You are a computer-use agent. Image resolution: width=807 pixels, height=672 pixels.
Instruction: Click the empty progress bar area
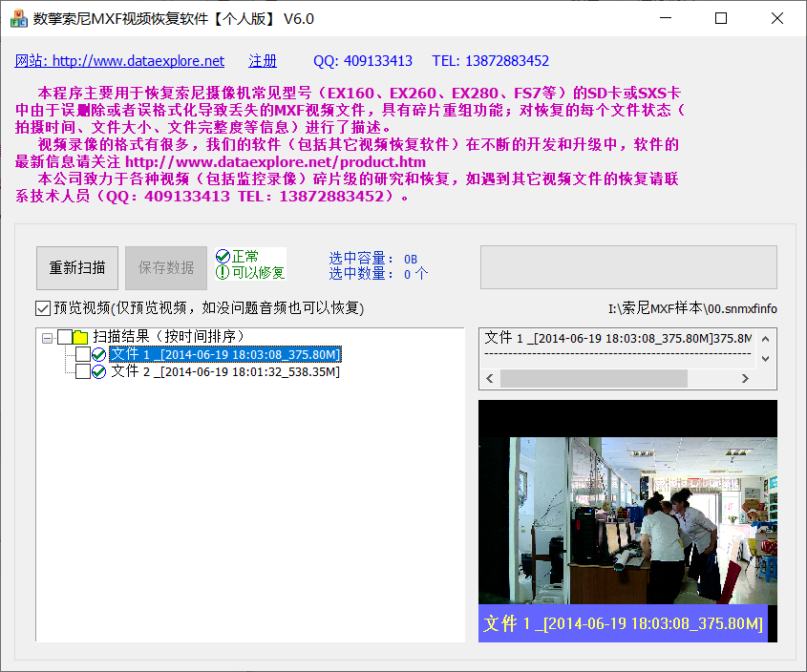point(628,267)
